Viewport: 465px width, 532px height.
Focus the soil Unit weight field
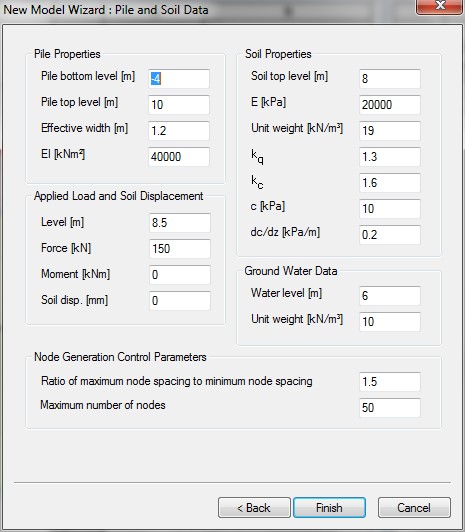(x=390, y=131)
